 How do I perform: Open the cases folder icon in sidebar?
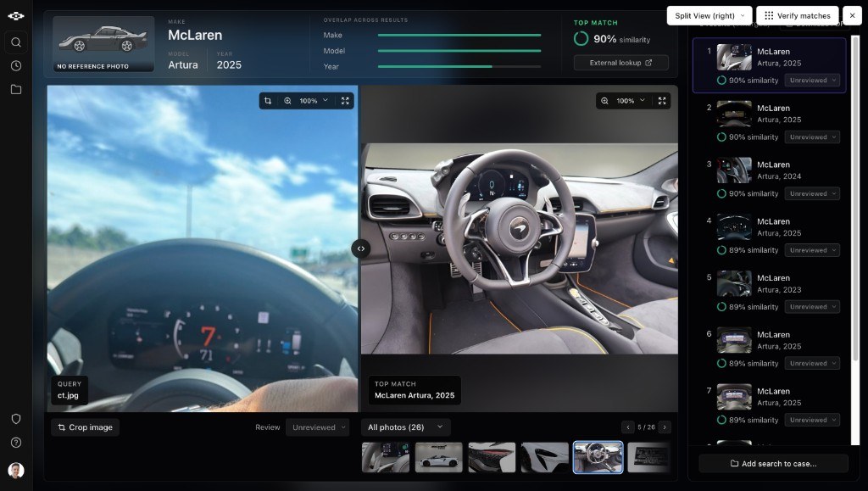16,89
